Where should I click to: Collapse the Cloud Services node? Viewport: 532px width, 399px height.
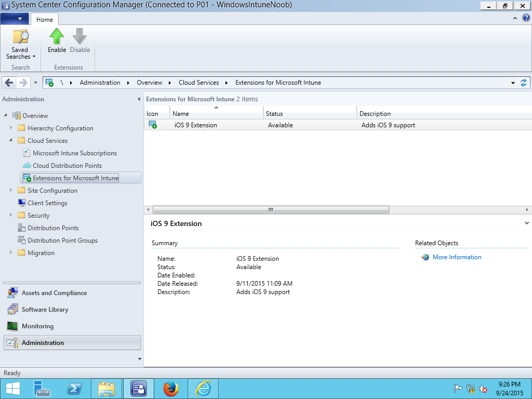pyautogui.click(x=11, y=140)
